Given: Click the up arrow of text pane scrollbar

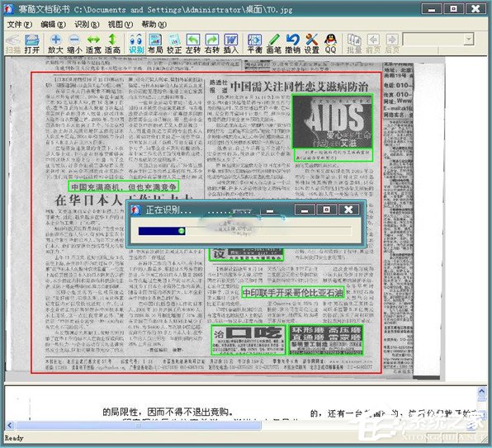Looking at the screenshot, I should click(x=481, y=391).
